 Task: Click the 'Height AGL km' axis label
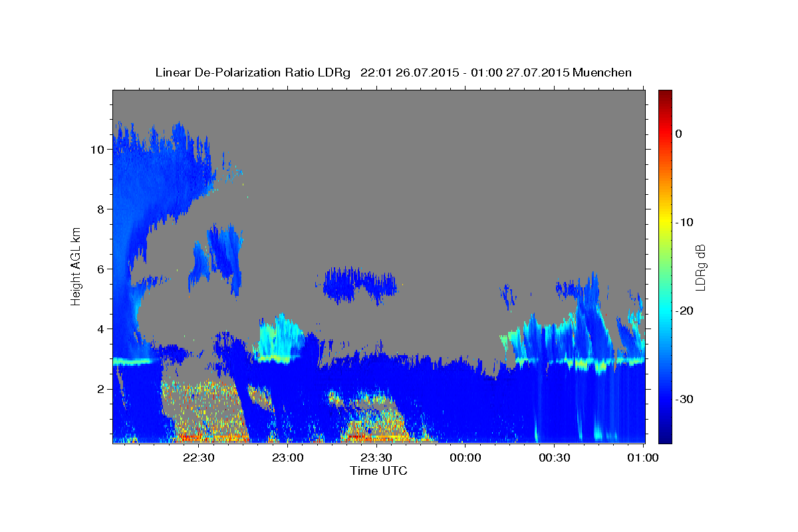click(76, 266)
